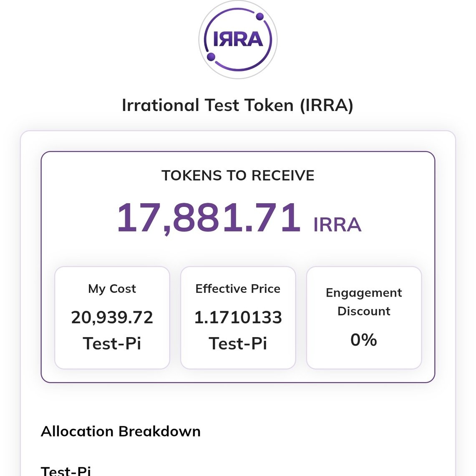The height and width of the screenshot is (476, 476).
Task: Click the Allocation Breakdown heading
Action: pyautogui.click(x=121, y=431)
